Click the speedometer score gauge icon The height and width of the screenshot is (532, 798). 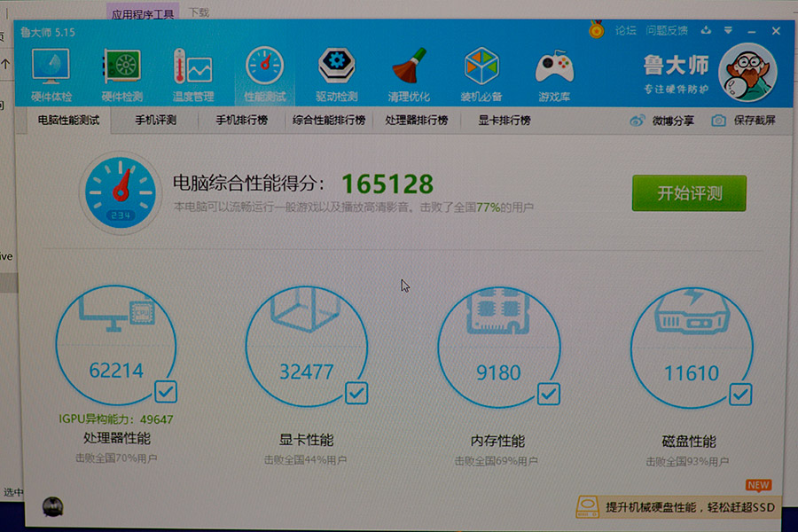tap(121, 192)
